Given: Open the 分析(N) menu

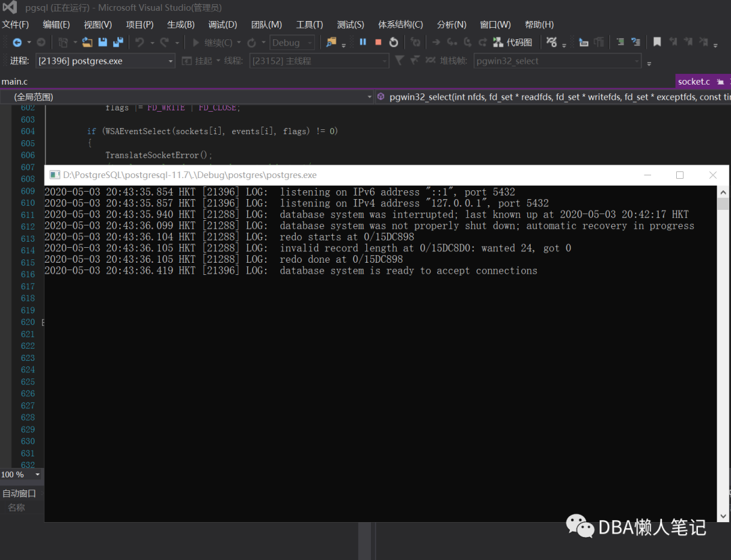Looking at the screenshot, I should (x=451, y=24).
